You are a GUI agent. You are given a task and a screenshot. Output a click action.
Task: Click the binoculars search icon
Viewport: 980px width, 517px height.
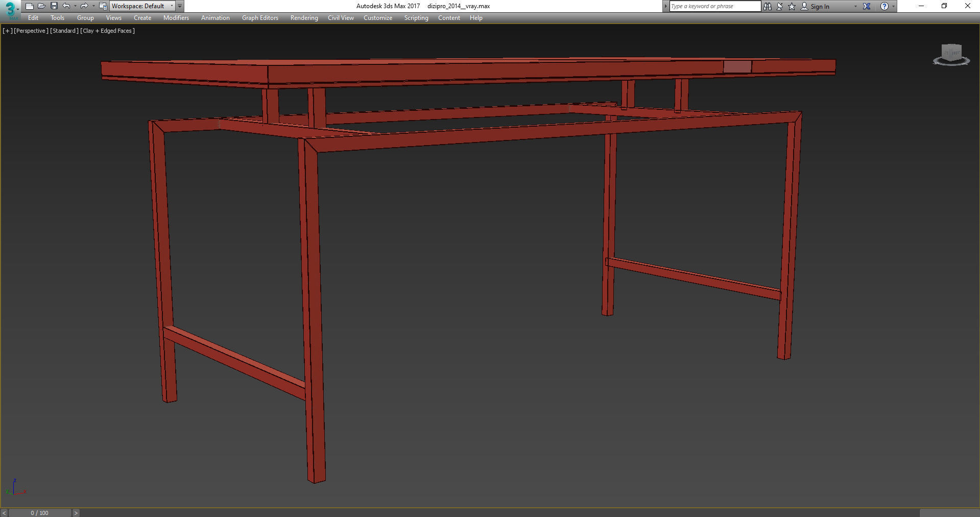tap(768, 6)
